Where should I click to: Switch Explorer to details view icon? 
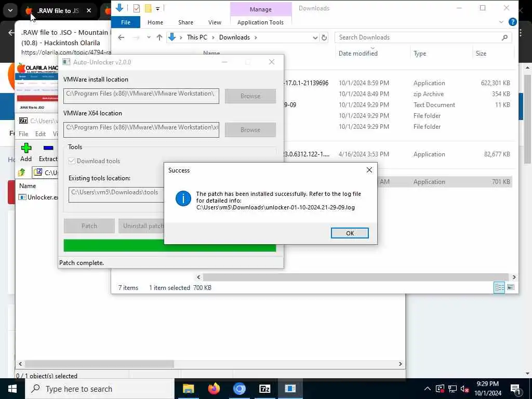pos(499,287)
